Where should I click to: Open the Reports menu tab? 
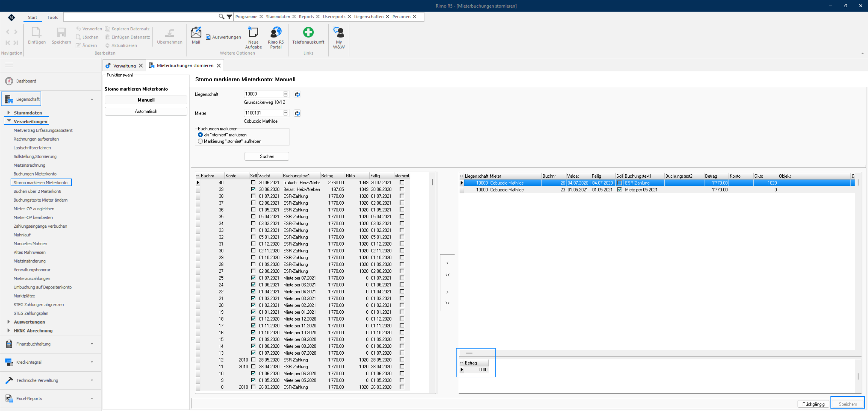[306, 17]
